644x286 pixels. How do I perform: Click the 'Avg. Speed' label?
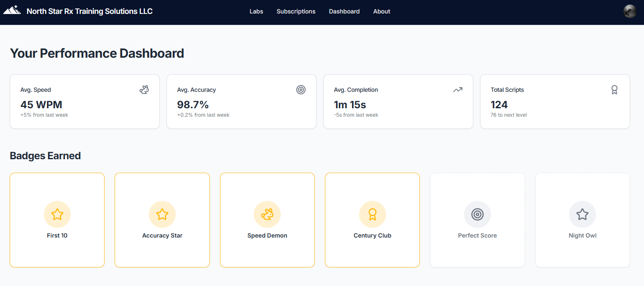[x=36, y=90]
